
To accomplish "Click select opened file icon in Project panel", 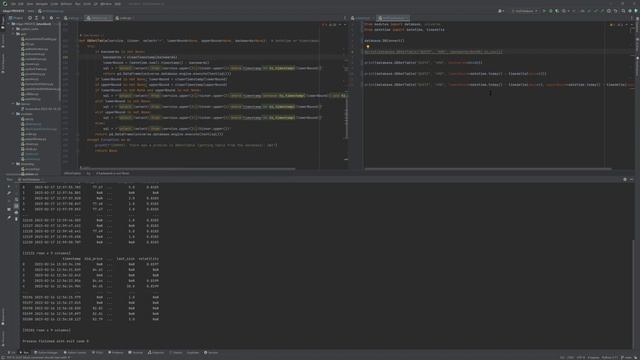I will pyautogui.click(x=30, y=18).
